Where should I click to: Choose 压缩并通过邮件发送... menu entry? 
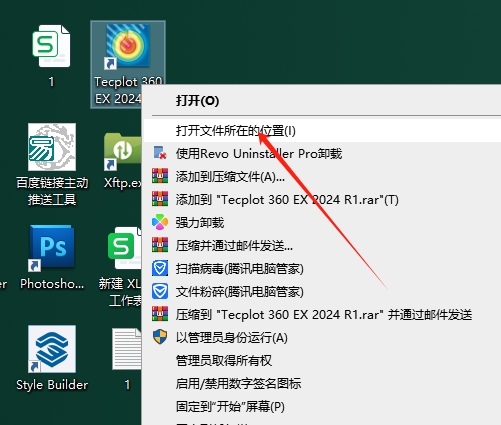pyautogui.click(x=322, y=246)
